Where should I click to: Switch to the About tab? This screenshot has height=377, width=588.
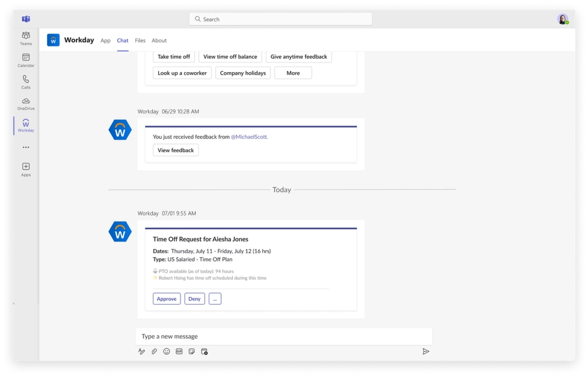159,41
